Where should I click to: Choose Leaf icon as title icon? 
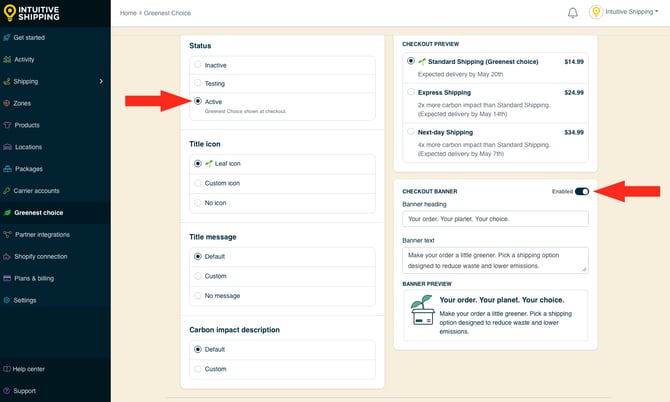[x=197, y=164]
